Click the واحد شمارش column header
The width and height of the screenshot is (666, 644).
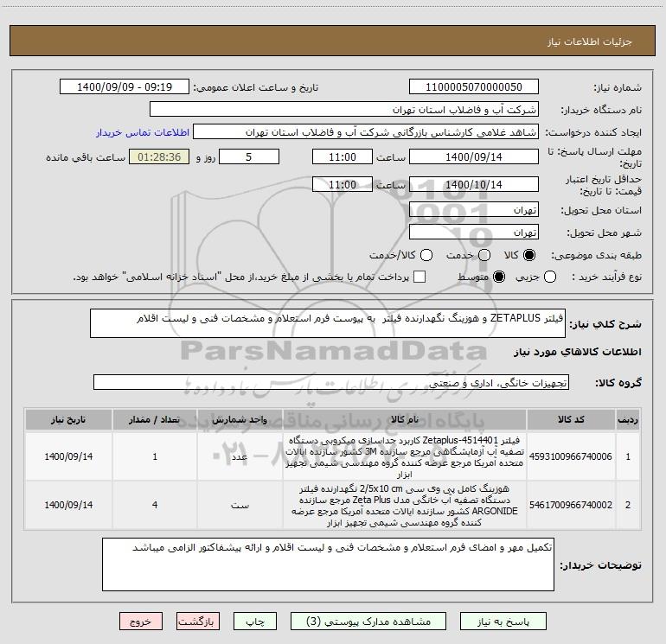click(x=240, y=419)
